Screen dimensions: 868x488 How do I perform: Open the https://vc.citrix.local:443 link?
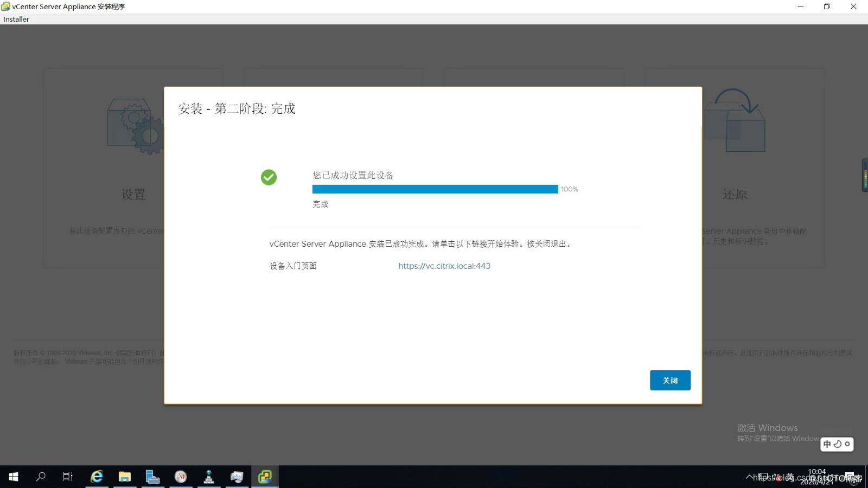[x=444, y=266]
